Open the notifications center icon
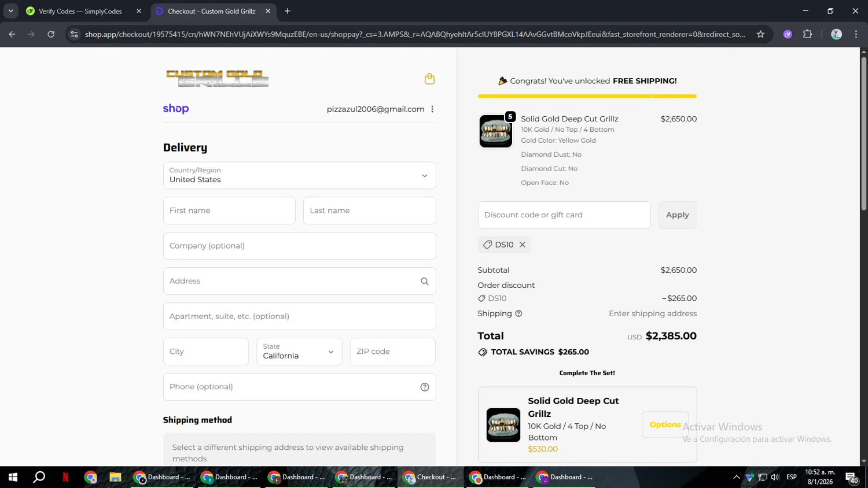The height and width of the screenshot is (488, 868). (x=852, y=478)
